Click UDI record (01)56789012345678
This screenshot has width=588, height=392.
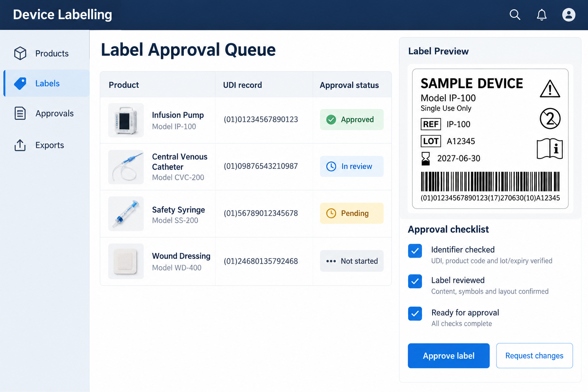[x=261, y=213]
